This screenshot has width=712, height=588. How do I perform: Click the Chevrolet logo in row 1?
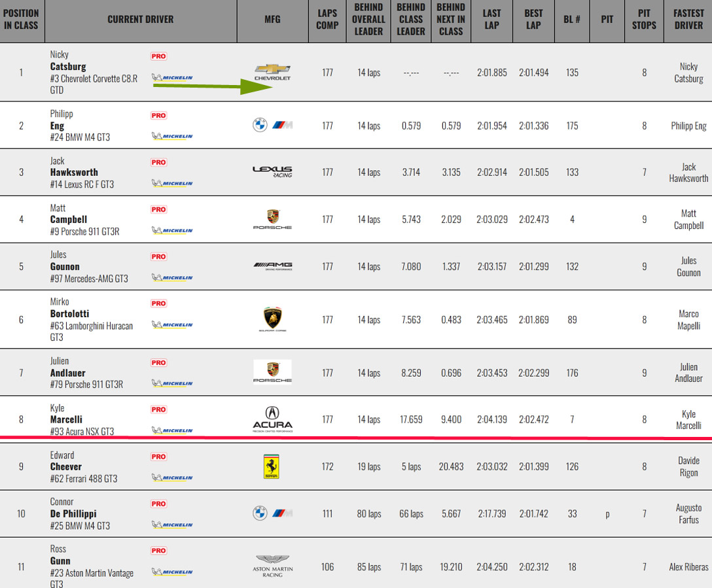[x=272, y=72]
